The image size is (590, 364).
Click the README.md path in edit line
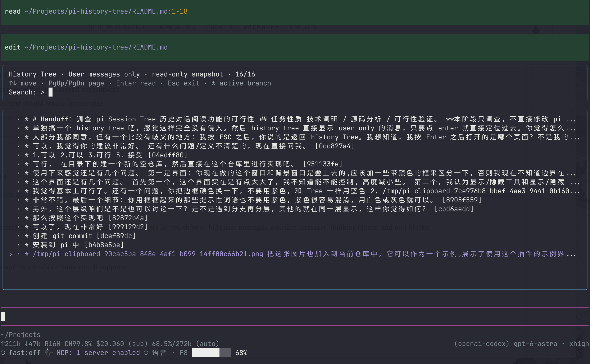tap(96, 47)
